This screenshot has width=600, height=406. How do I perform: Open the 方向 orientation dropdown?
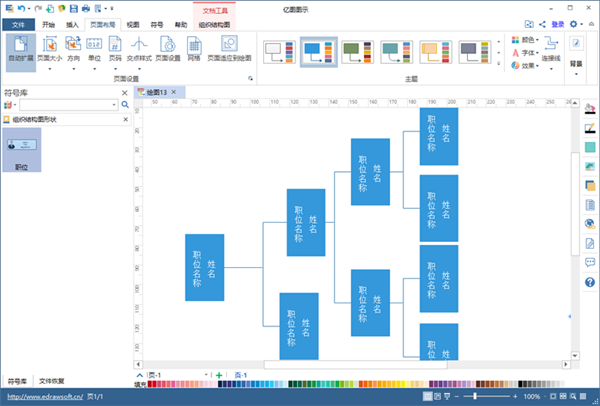point(73,51)
